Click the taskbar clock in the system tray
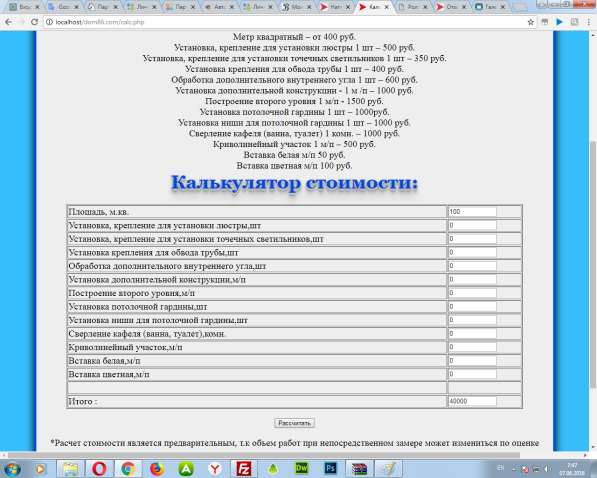597x478 pixels. coord(572,469)
